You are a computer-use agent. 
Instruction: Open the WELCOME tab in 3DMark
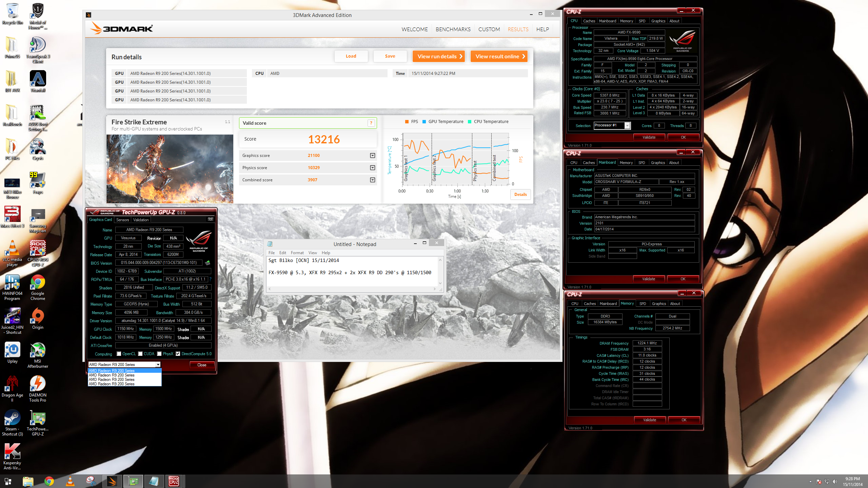pos(414,29)
